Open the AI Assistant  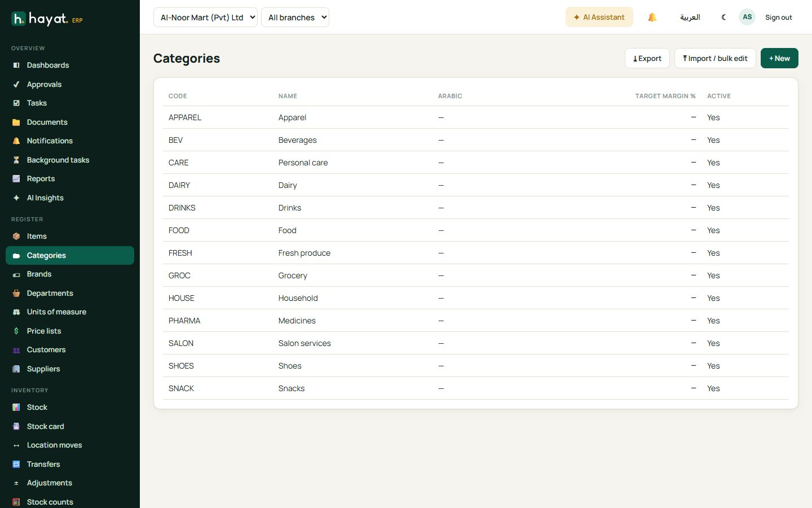pyautogui.click(x=599, y=17)
